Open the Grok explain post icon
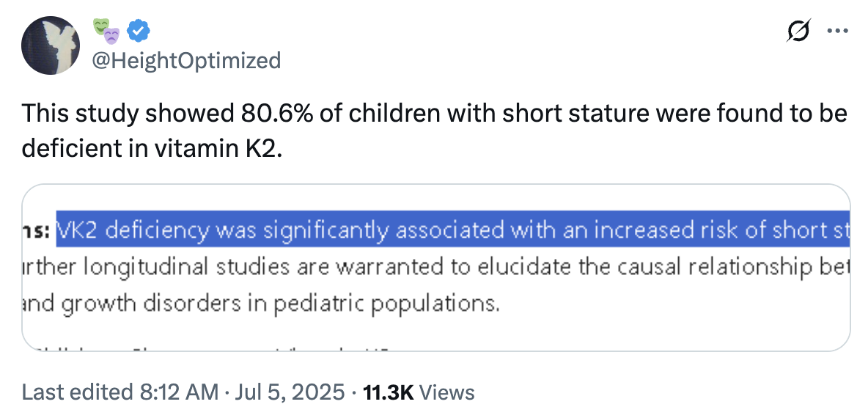868x418 pixels. pos(799,31)
